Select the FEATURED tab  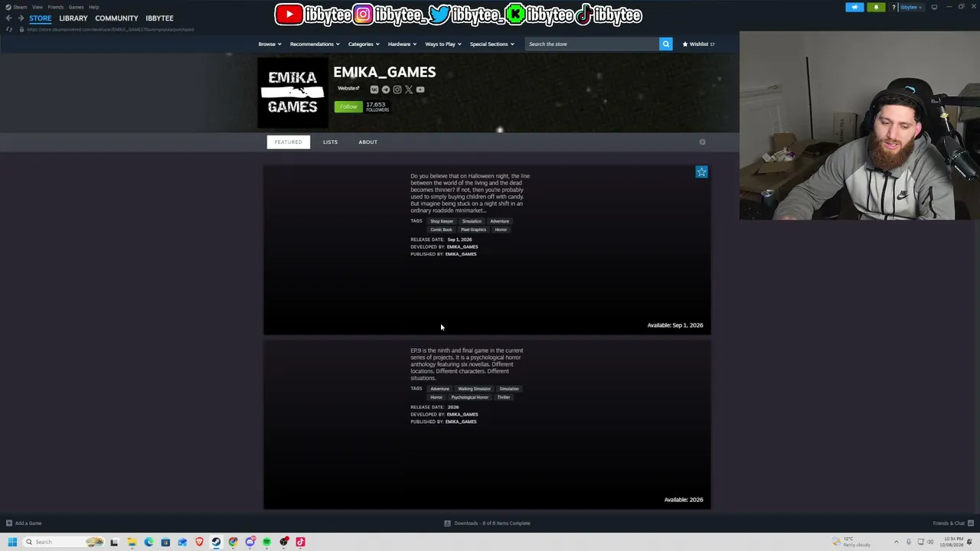(x=289, y=142)
